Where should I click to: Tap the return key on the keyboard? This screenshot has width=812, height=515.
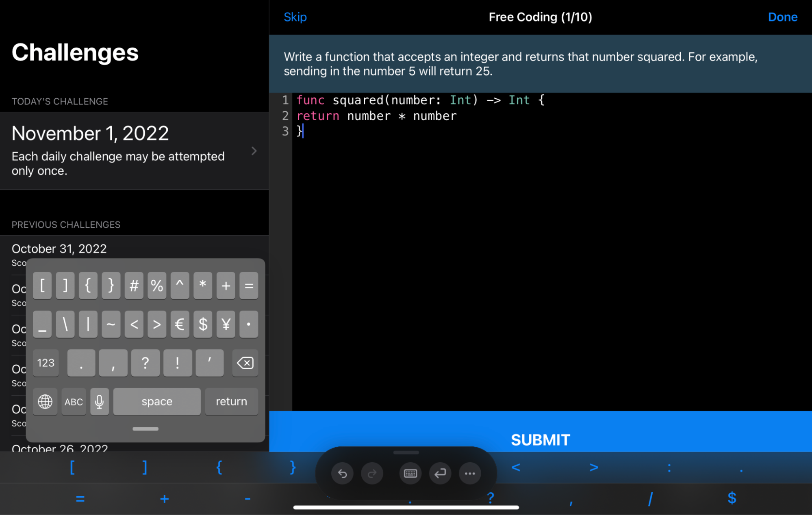click(x=231, y=402)
